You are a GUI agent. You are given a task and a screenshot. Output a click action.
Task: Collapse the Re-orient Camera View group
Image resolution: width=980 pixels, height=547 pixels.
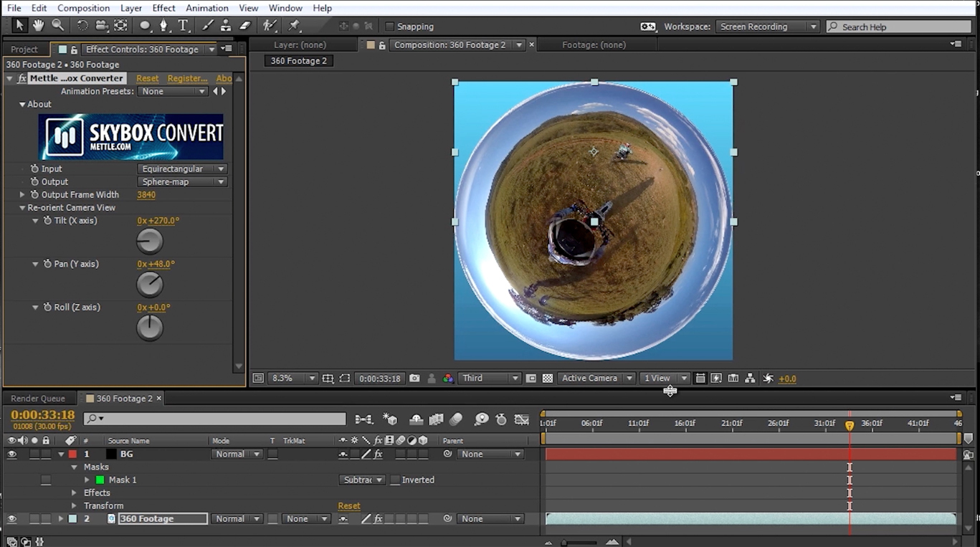click(22, 207)
